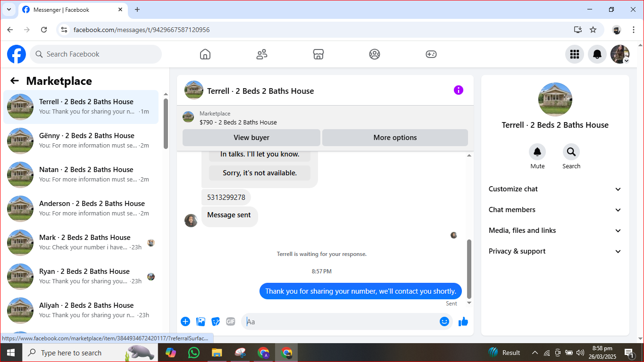
Task: Open Terrell conversation in list
Action: pos(81,107)
